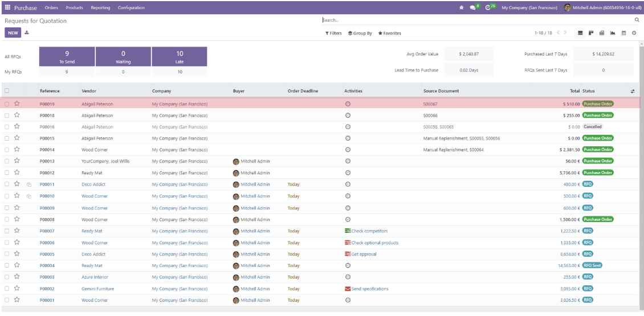
Task: Open the Group By dropdown
Action: coord(360,33)
